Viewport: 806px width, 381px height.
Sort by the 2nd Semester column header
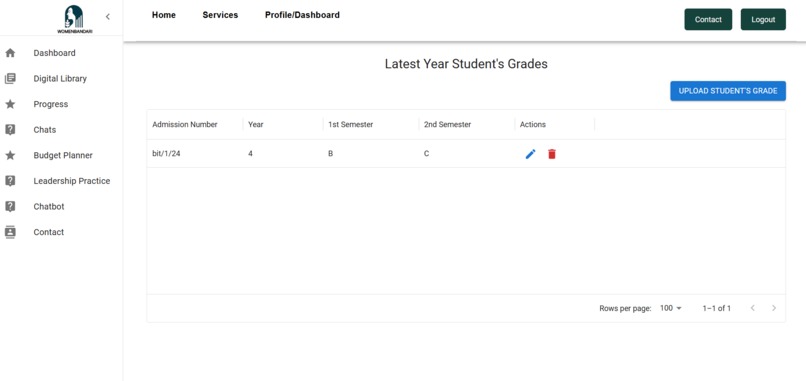(467, 124)
